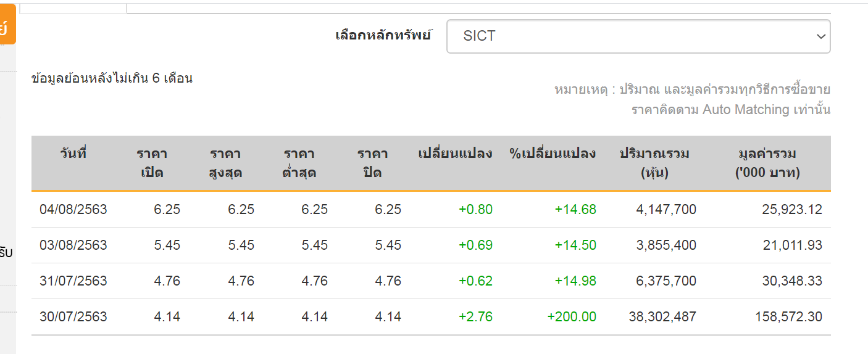This screenshot has width=868, height=354.
Task: Select the 38,302,487 volume cell
Action: click(661, 317)
